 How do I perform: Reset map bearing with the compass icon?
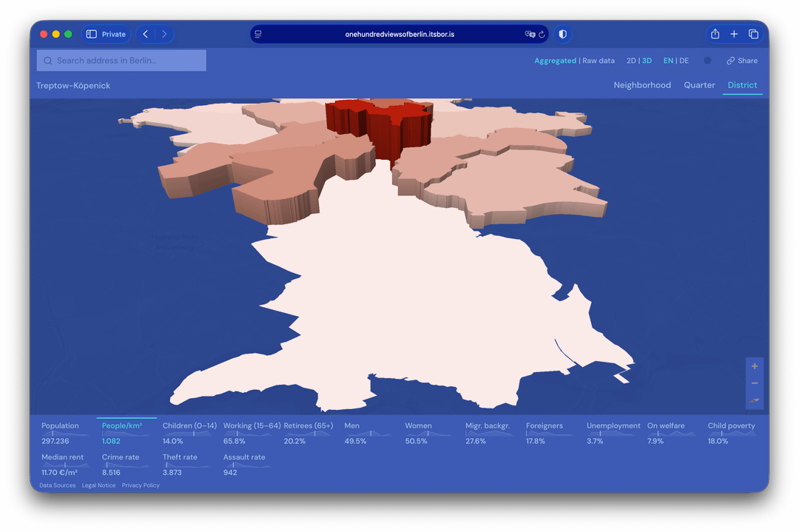tap(755, 400)
